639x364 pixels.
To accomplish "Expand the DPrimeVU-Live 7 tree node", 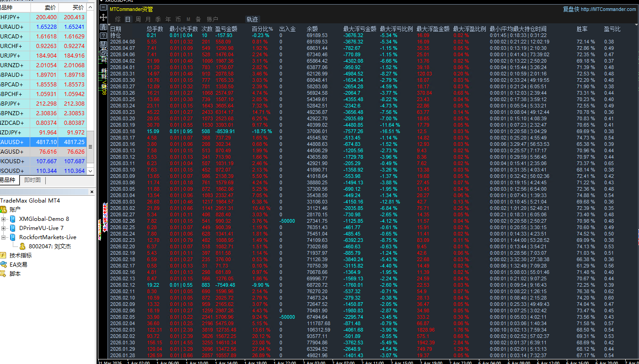I will coord(4,228).
